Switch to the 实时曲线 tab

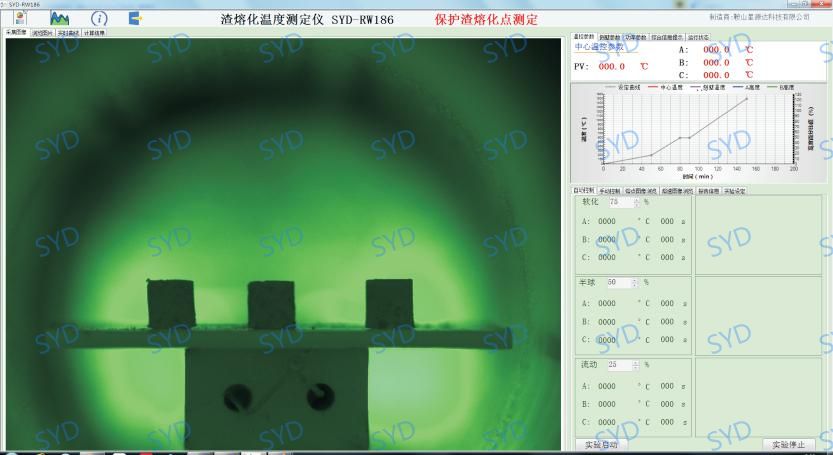click(68, 33)
